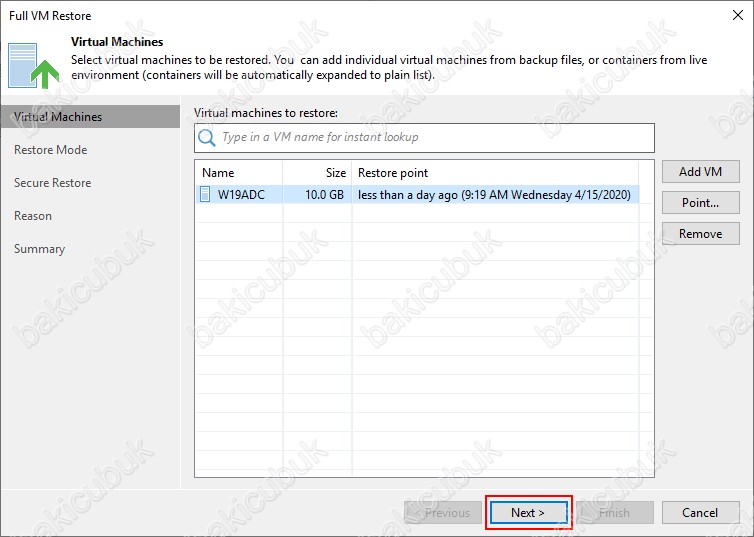
Task: Open the Virtual Machines wizard step
Action: [90, 117]
